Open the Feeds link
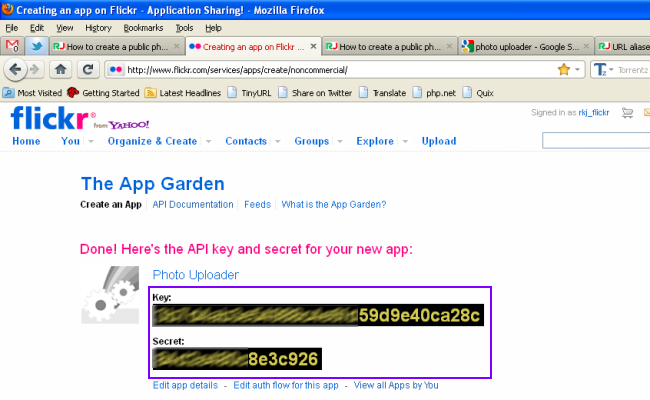The width and height of the screenshot is (650, 400). tap(257, 204)
